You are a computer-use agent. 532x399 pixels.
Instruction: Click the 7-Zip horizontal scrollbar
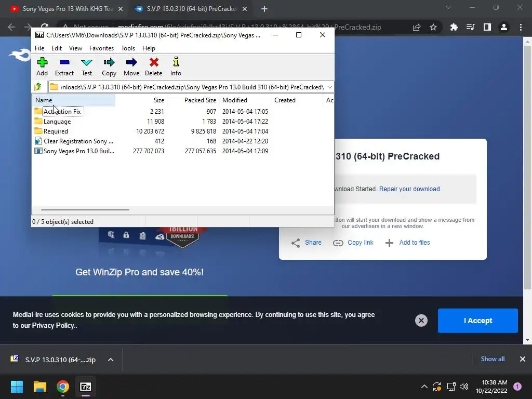pos(85,210)
